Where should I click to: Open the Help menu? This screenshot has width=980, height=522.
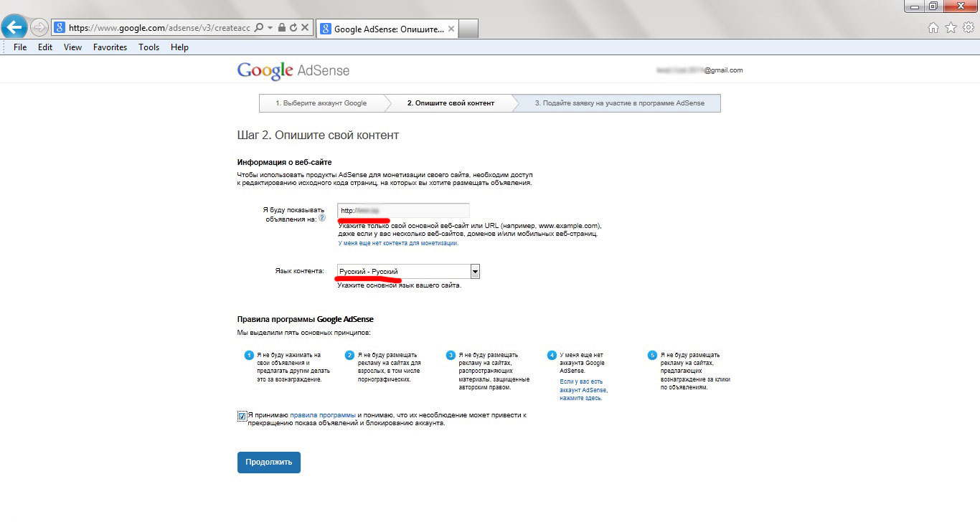(x=179, y=47)
